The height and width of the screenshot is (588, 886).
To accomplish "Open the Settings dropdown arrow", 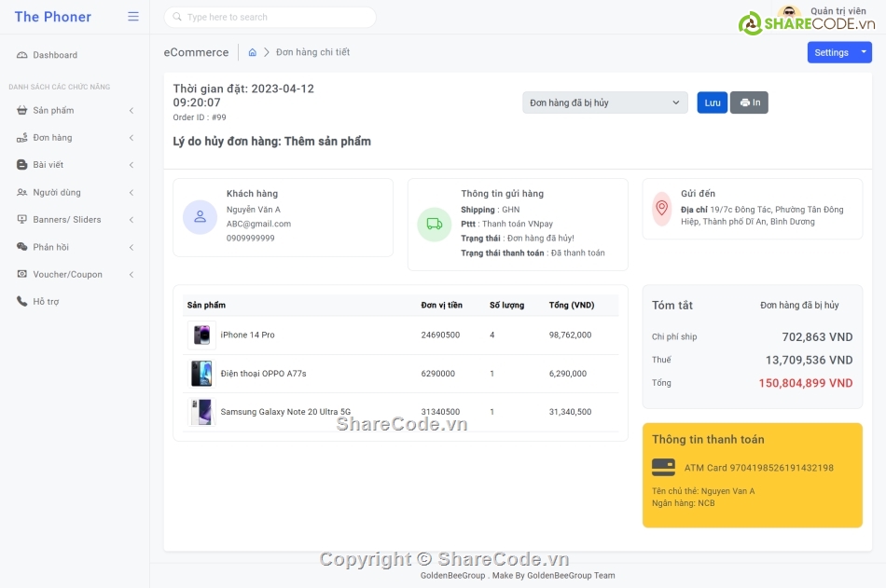I will coord(864,52).
